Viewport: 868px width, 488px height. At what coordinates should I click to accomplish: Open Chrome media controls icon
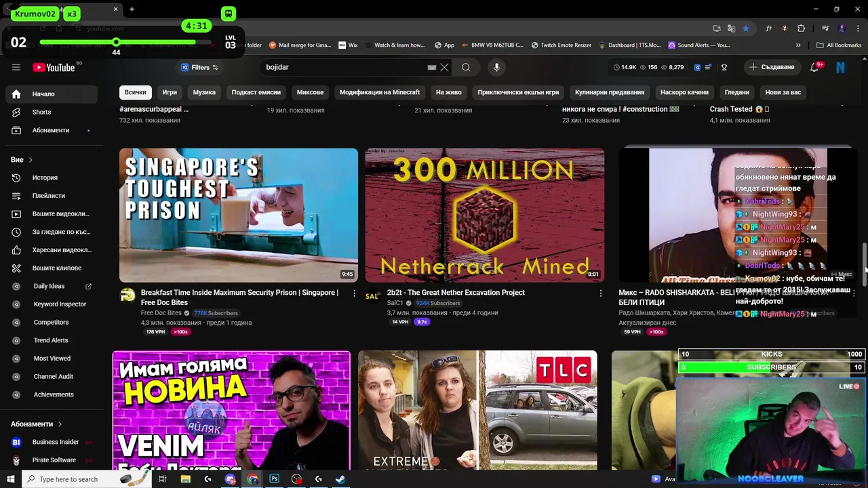[825, 28]
